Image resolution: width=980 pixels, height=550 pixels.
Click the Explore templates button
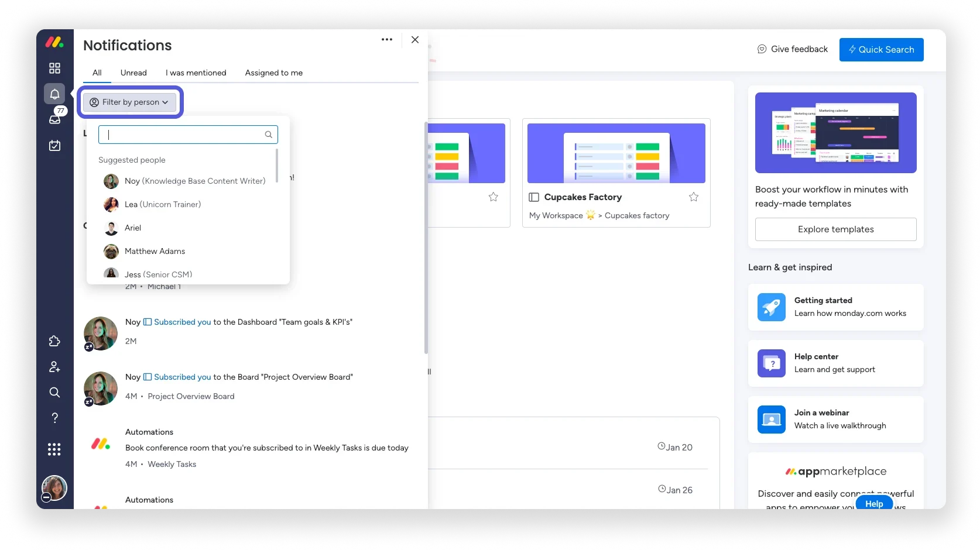[836, 229]
